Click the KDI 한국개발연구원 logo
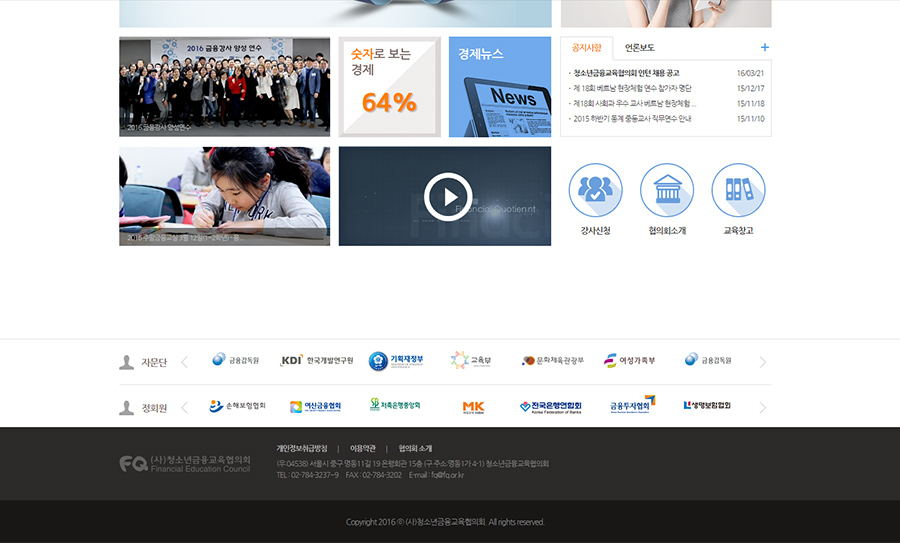900x543 pixels. [x=316, y=361]
